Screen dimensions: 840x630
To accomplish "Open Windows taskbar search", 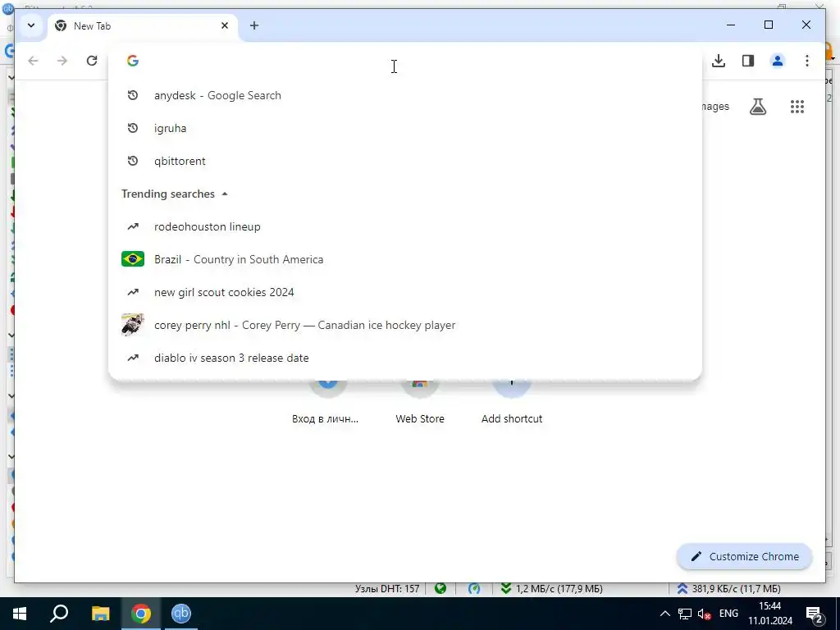I will (x=59, y=614).
